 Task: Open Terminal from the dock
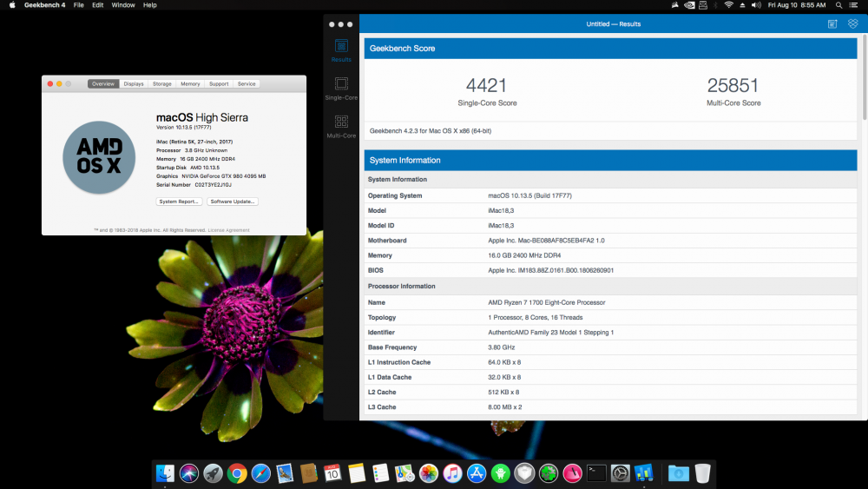pos(596,473)
